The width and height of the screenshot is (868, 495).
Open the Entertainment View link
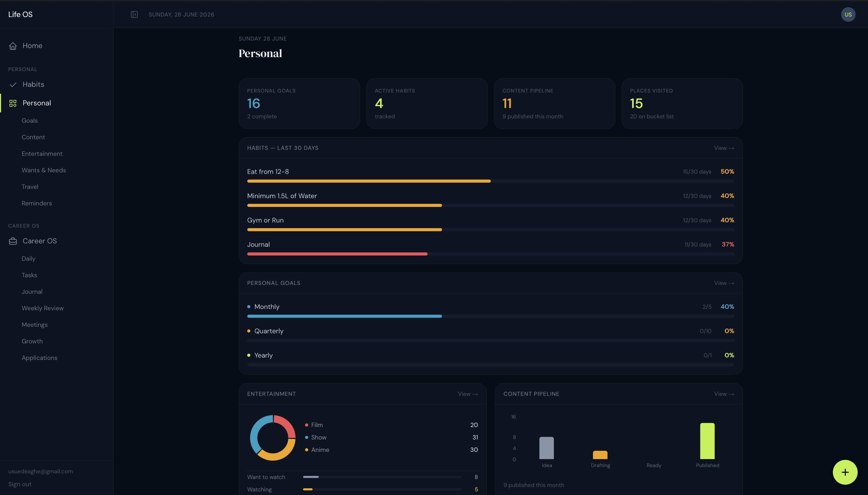pyautogui.click(x=468, y=394)
